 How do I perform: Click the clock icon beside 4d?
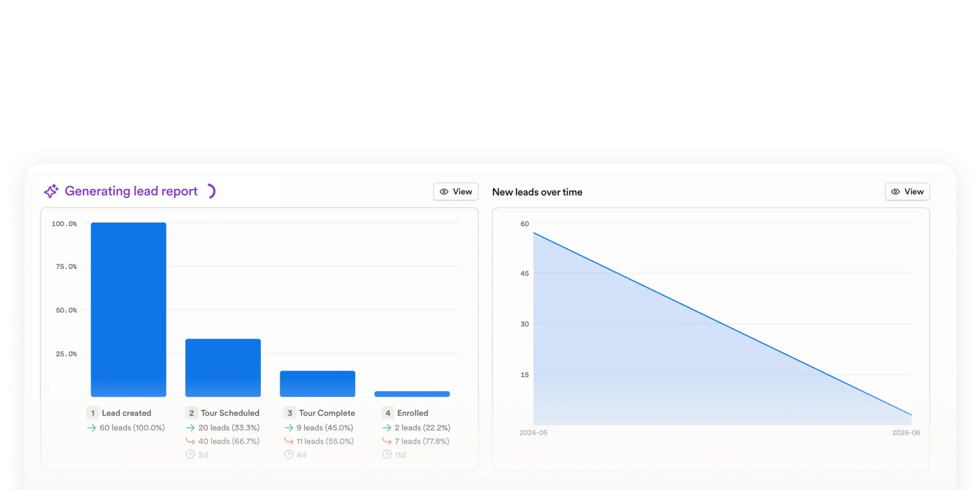point(289,454)
